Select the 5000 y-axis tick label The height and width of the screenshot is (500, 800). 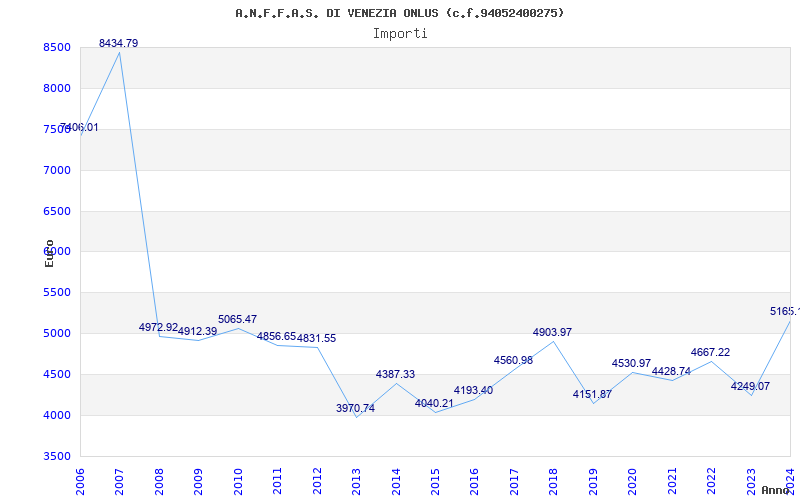coord(57,333)
